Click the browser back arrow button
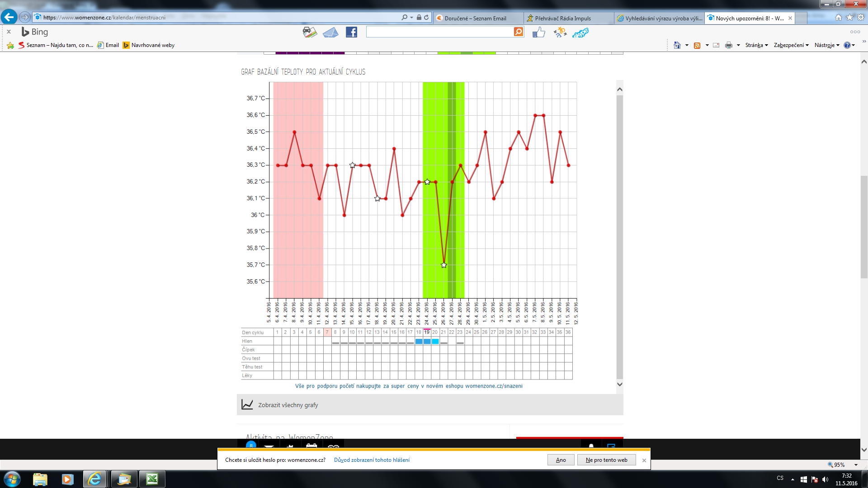 [9, 17]
